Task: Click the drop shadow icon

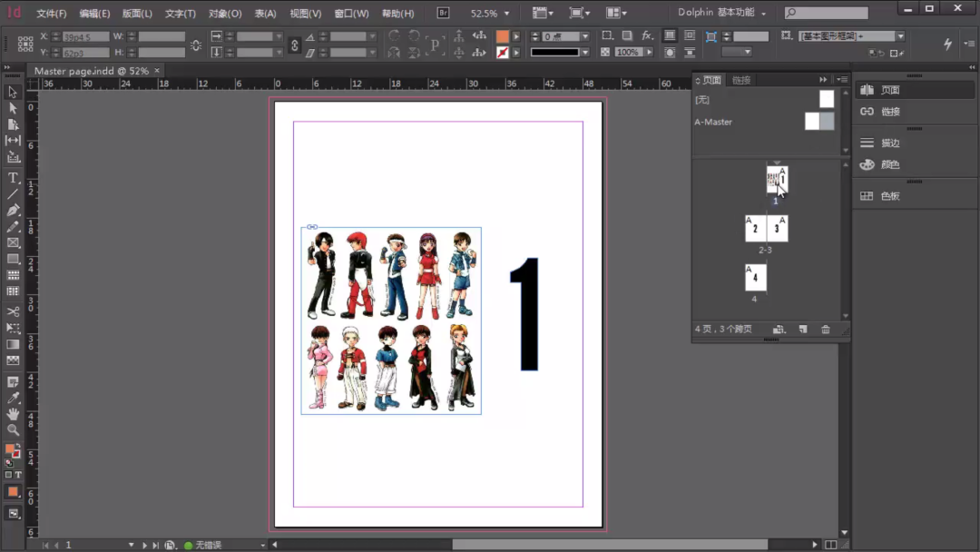Action: [x=627, y=36]
